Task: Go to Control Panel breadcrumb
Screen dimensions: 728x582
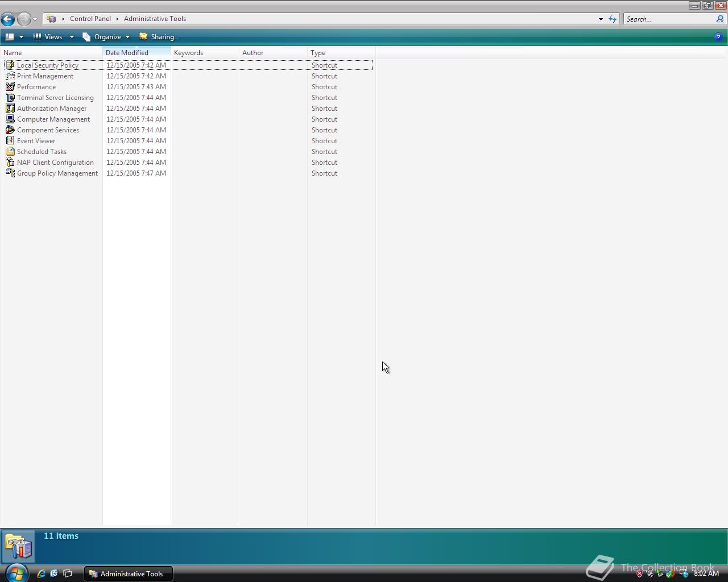Action: pyautogui.click(x=90, y=19)
